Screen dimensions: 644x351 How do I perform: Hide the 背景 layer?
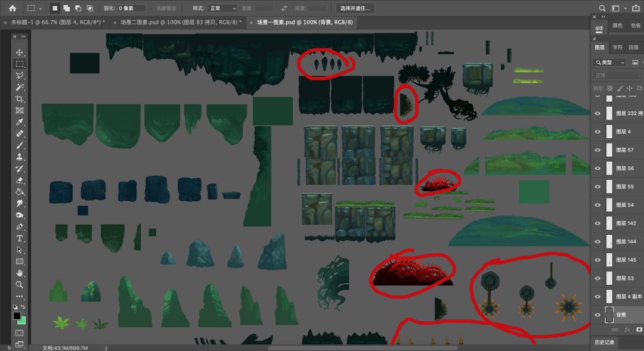[x=597, y=315]
